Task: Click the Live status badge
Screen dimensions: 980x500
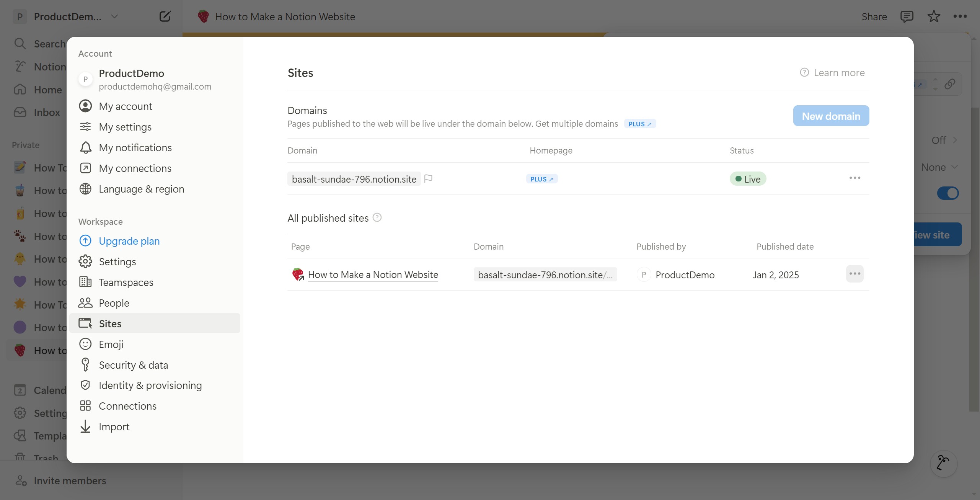Action: [747, 179]
